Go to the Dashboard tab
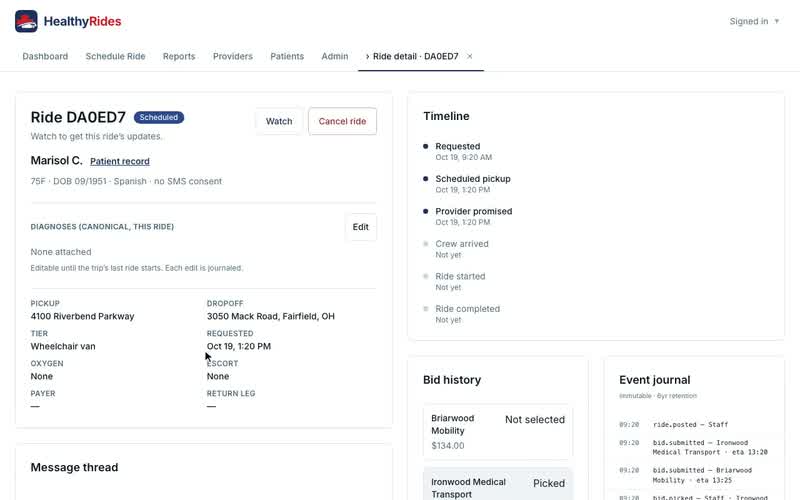Screen dimensions: 800x500 [45, 56]
